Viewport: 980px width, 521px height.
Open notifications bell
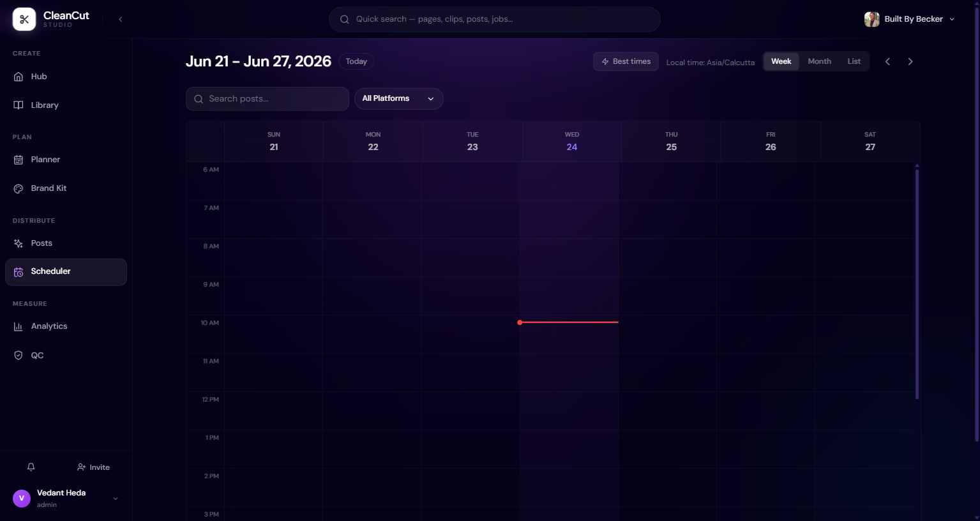31,467
